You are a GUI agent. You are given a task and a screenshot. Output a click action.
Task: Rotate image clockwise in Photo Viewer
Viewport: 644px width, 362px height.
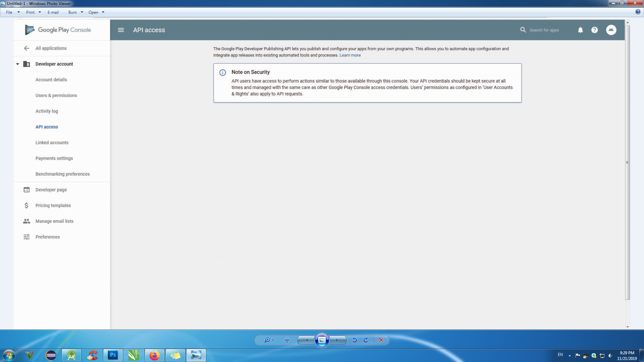click(x=366, y=340)
